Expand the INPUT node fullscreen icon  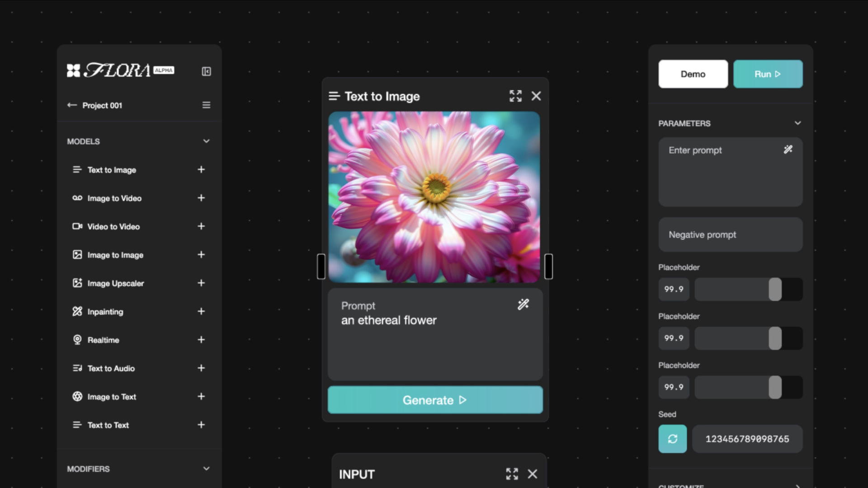tap(512, 474)
